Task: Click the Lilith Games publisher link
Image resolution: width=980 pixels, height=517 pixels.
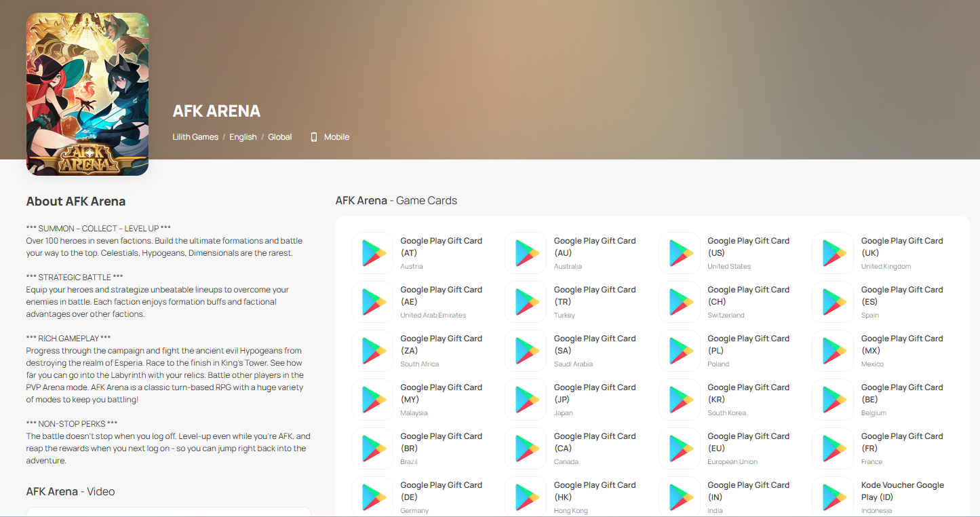Action: (195, 137)
